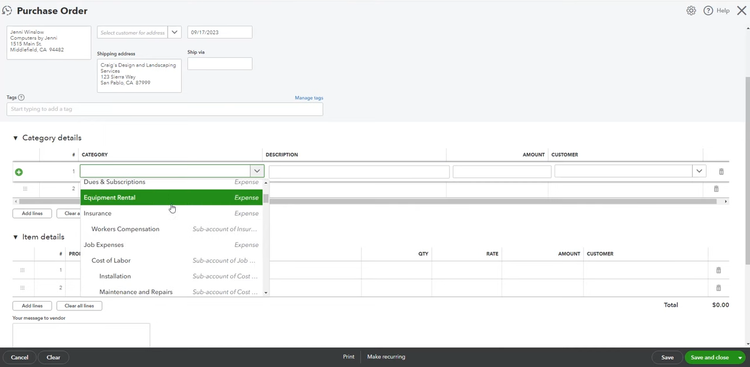The width and height of the screenshot is (750, 367).
Task: Click the Clear button in footer
Action: pyautogui.click(x=54, y=357)
